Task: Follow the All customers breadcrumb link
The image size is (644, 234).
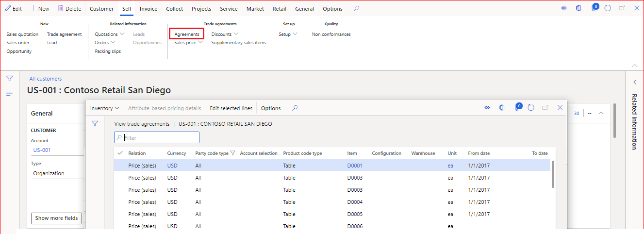Action: 46,79
